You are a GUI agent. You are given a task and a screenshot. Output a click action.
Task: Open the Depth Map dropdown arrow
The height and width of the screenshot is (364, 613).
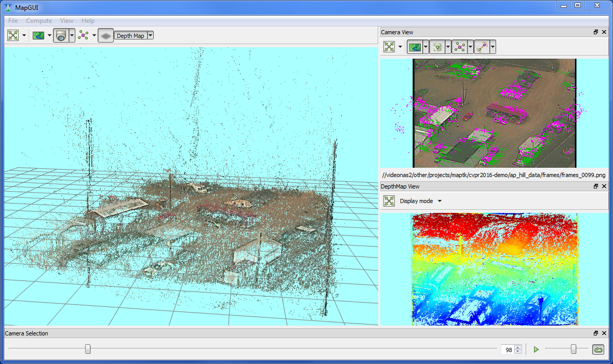click(151, 36)
